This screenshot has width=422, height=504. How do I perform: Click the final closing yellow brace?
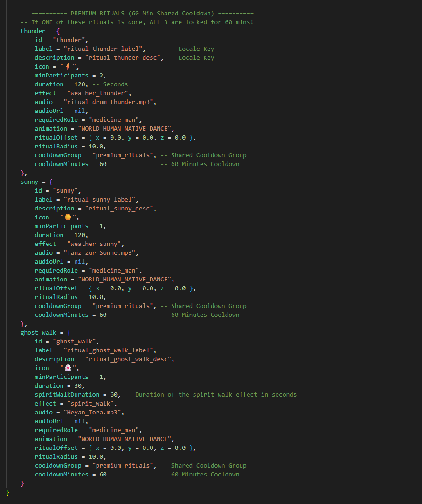(x=8, y=492)
